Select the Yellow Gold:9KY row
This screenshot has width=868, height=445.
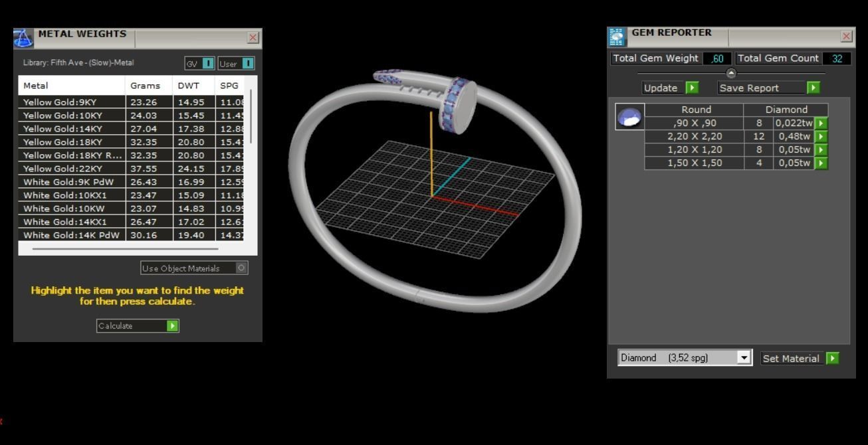(132, 102)
